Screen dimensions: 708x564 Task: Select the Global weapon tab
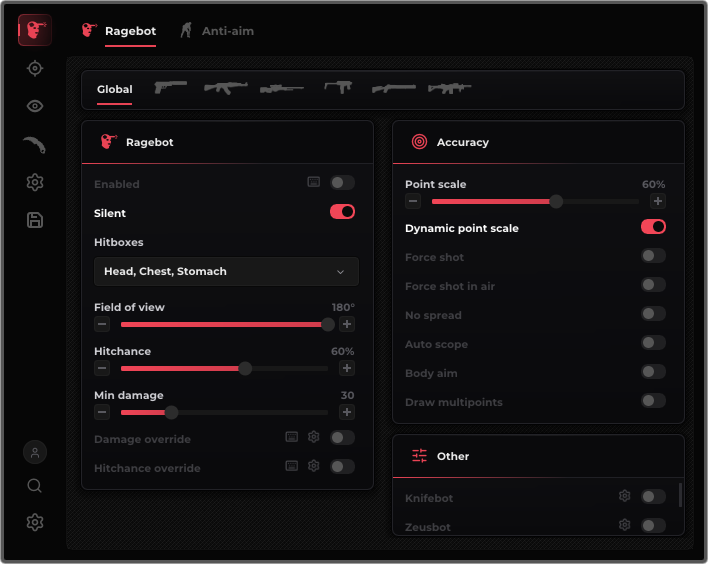(115, 89)
